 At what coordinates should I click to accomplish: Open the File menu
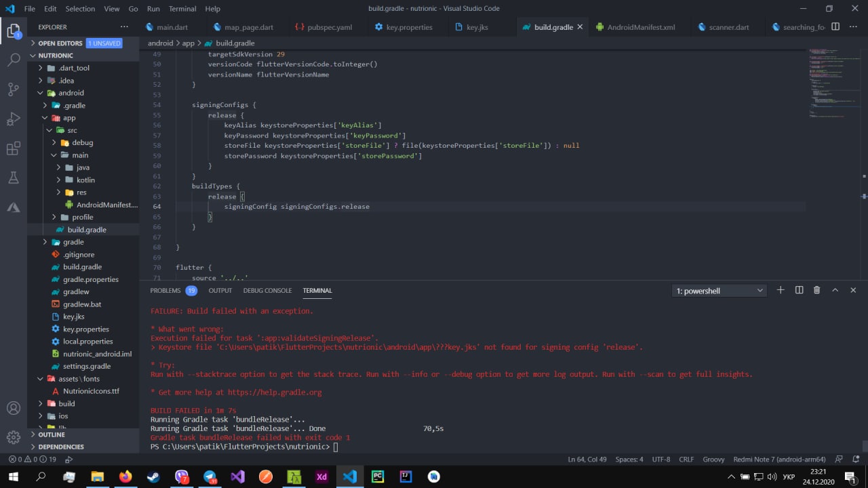(x=30, y=9)
